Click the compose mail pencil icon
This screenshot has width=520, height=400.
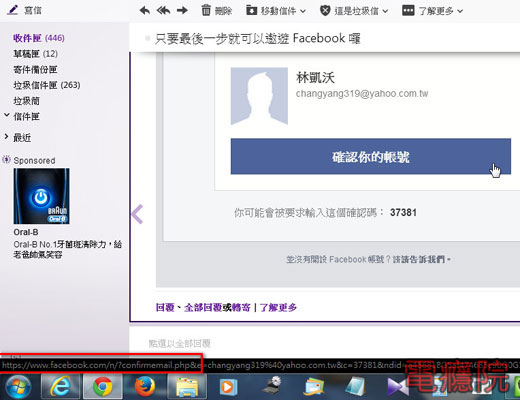click(x=13, y=10)
